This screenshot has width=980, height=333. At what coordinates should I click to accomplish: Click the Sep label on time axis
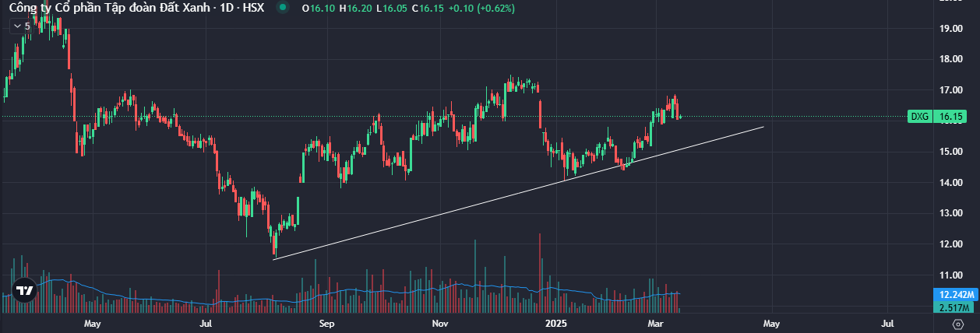click(326, 323)
